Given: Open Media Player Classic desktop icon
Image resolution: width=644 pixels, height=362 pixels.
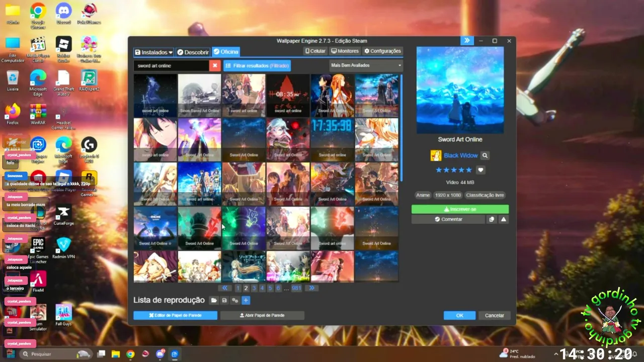Looking at the screenshot, I should tap(38, 49).
